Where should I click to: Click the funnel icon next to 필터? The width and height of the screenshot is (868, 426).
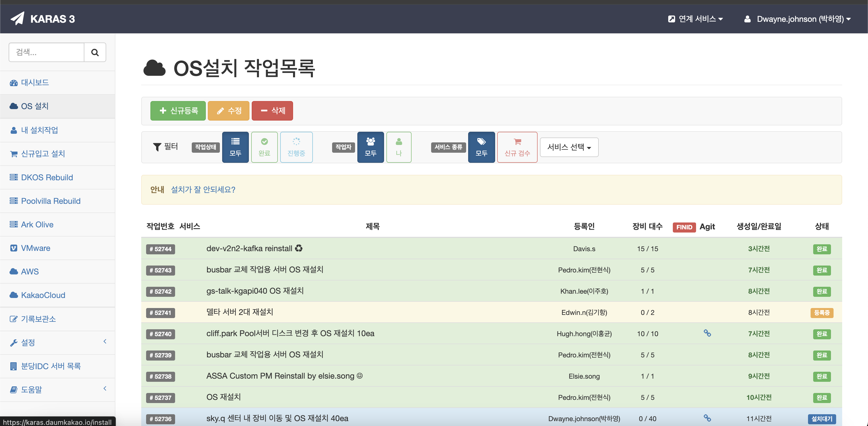point(157,147)
